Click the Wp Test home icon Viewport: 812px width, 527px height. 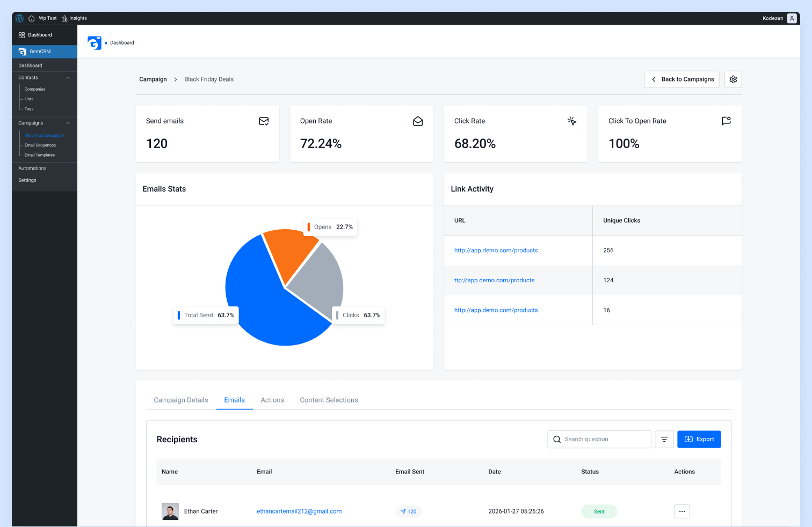click(31, 18)
